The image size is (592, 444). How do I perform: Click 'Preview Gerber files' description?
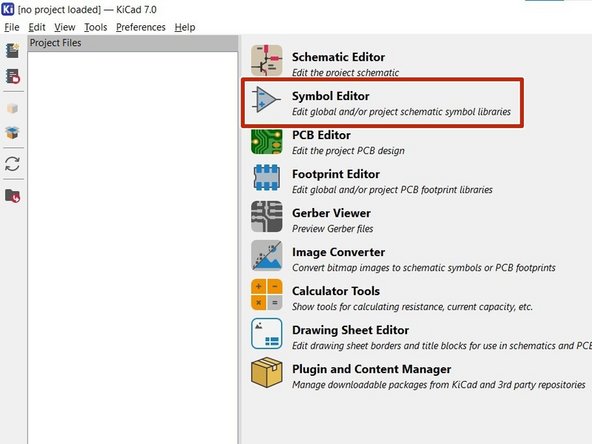(333, 229)
